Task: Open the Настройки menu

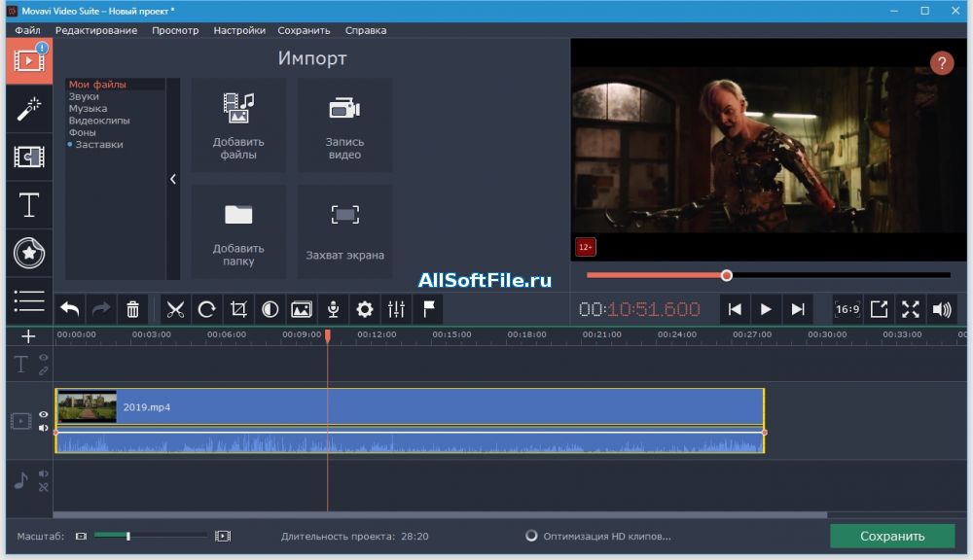Action: [x=239, y=30]
